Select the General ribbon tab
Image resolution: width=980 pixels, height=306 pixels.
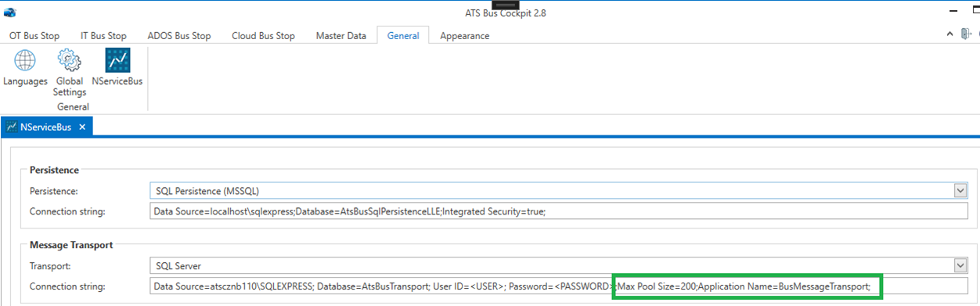[x=403, y=35]
